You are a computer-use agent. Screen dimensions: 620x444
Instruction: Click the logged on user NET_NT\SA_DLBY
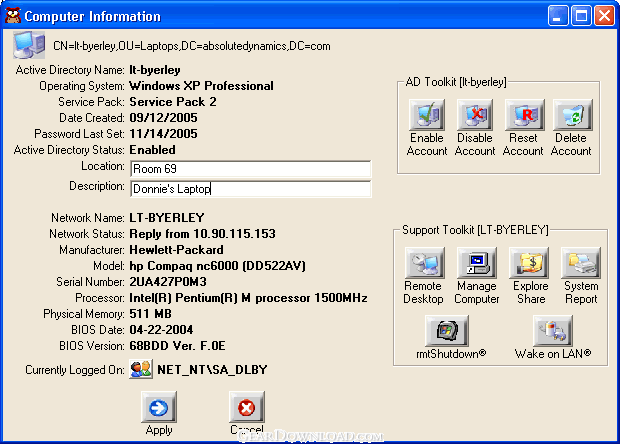coord(212,370)
